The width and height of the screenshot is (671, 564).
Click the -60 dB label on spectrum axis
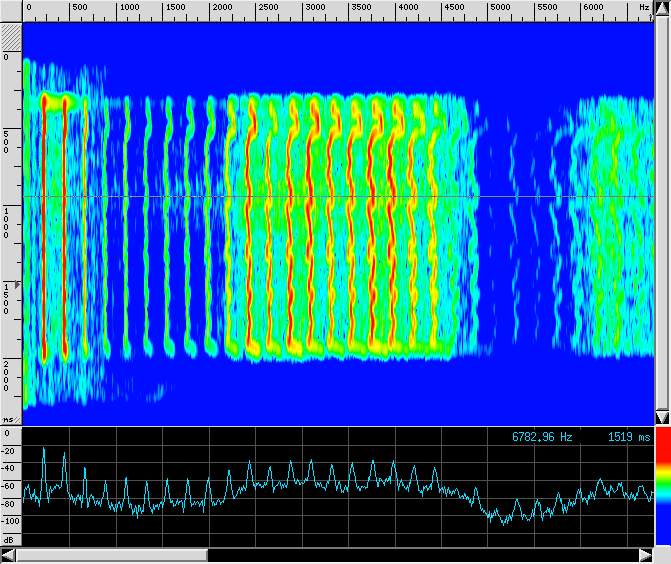pyautogui.click(x=10, y=486)
